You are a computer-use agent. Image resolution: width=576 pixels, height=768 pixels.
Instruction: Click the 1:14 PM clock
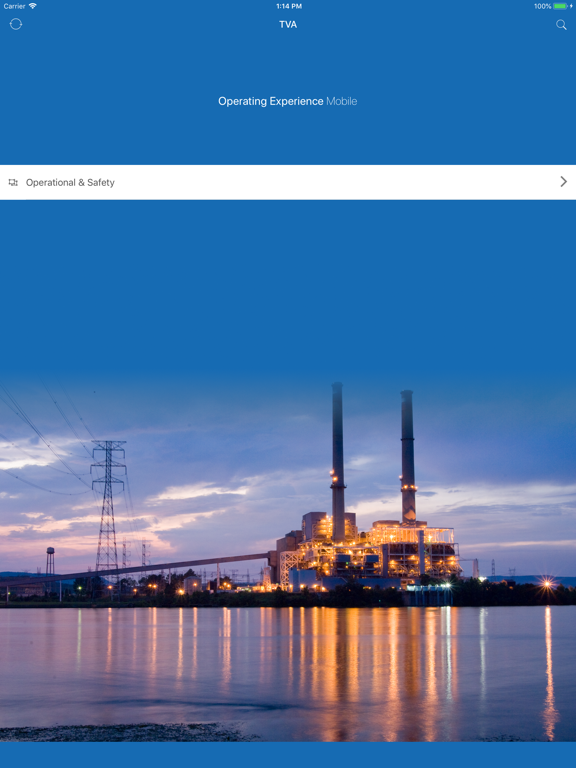(288, 6)
